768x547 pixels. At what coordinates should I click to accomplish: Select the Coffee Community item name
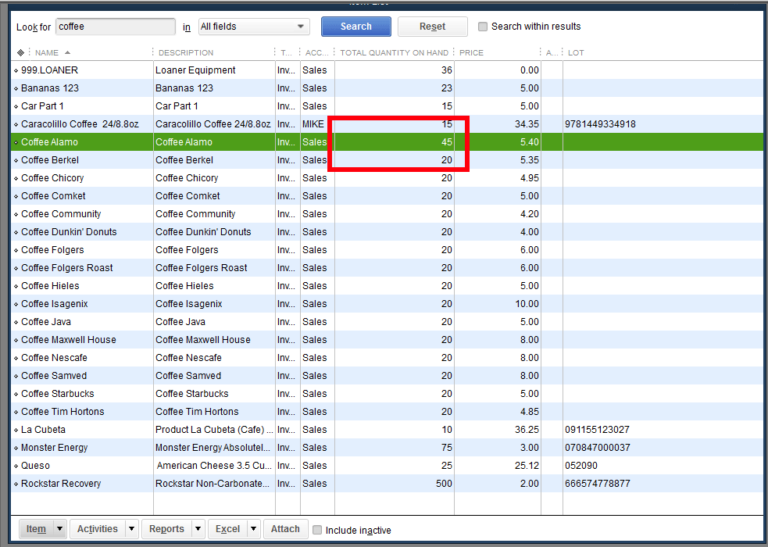(x=61, y=214)
